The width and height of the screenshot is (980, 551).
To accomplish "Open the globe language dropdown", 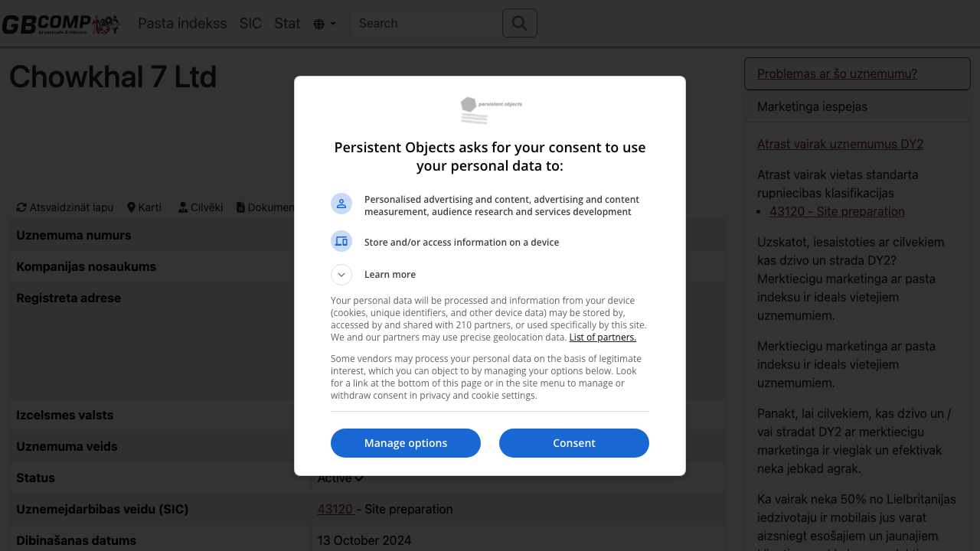I will [x=325, y=24].
